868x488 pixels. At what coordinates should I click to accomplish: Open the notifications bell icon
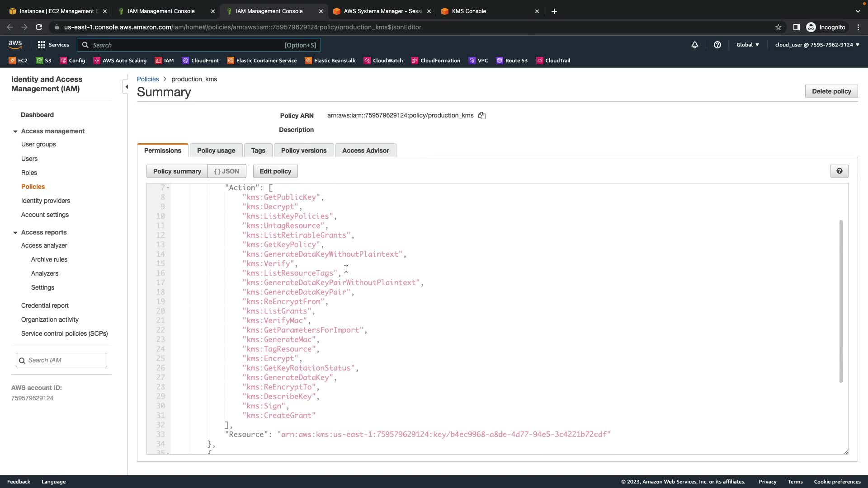[695, 45]
